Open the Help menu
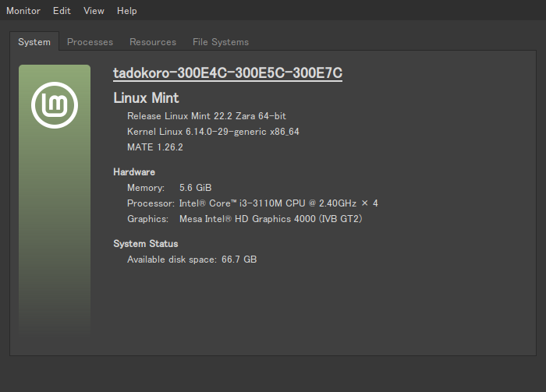546x392 pixels. coord(126,11)
